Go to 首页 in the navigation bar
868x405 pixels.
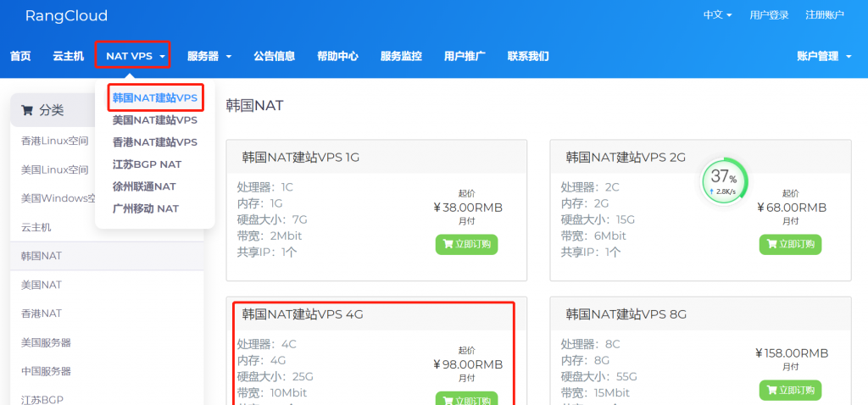click(x=20, y=56)
